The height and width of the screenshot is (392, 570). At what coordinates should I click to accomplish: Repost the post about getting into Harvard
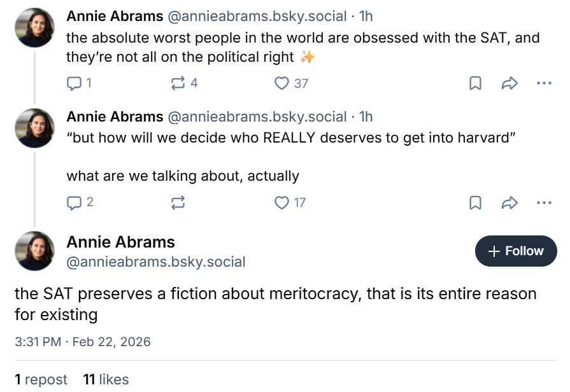click(178, 203)
